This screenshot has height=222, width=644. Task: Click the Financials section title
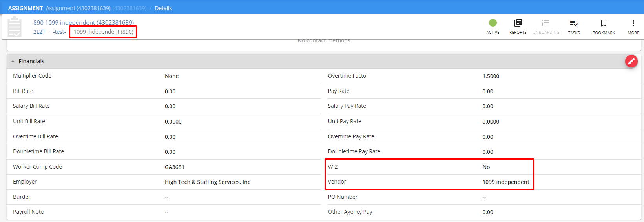pyautogui.click(x=31, y=61)
